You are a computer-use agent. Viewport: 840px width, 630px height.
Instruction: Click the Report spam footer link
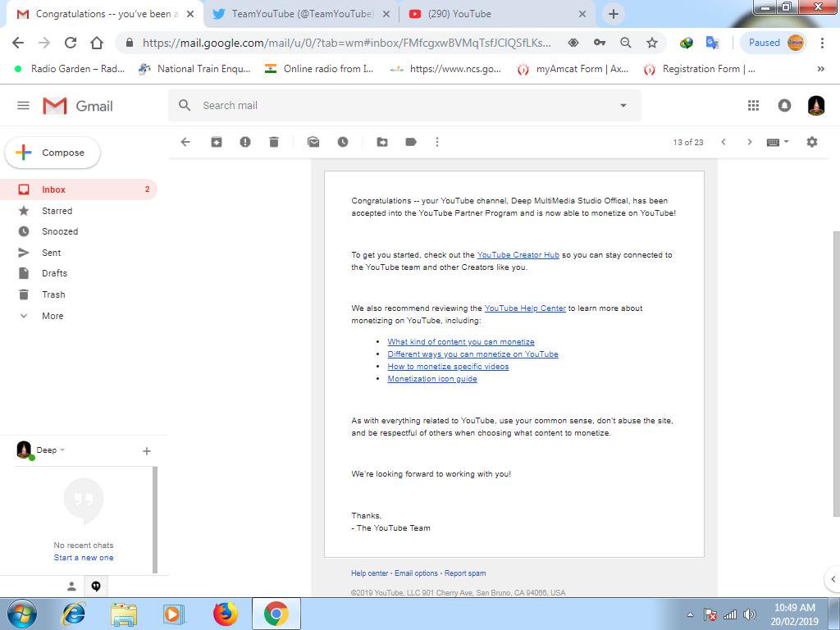click(x=465, y=573)
